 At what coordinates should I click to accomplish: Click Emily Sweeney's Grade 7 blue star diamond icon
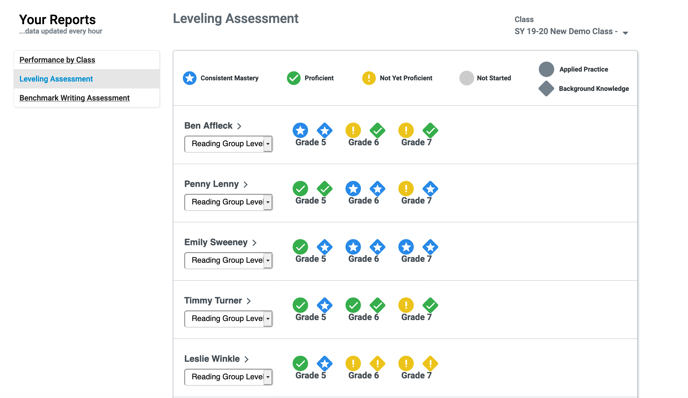tap(430, 247)
